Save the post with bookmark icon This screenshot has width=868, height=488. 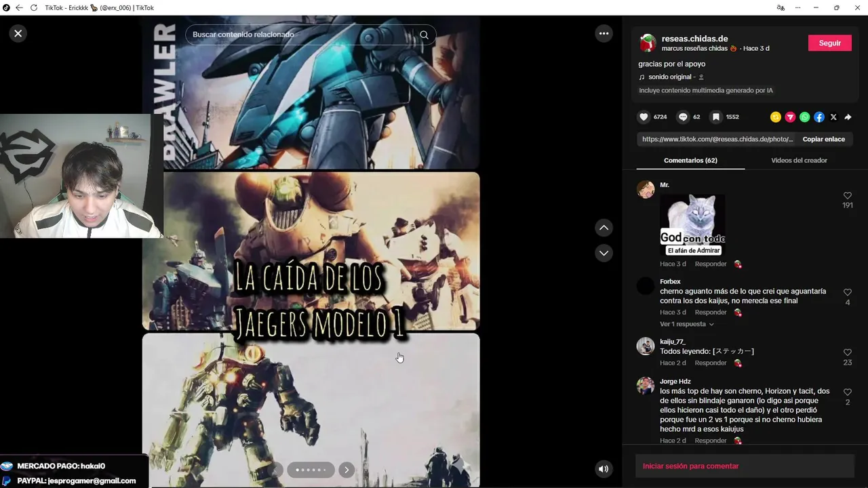pos(715,117)
